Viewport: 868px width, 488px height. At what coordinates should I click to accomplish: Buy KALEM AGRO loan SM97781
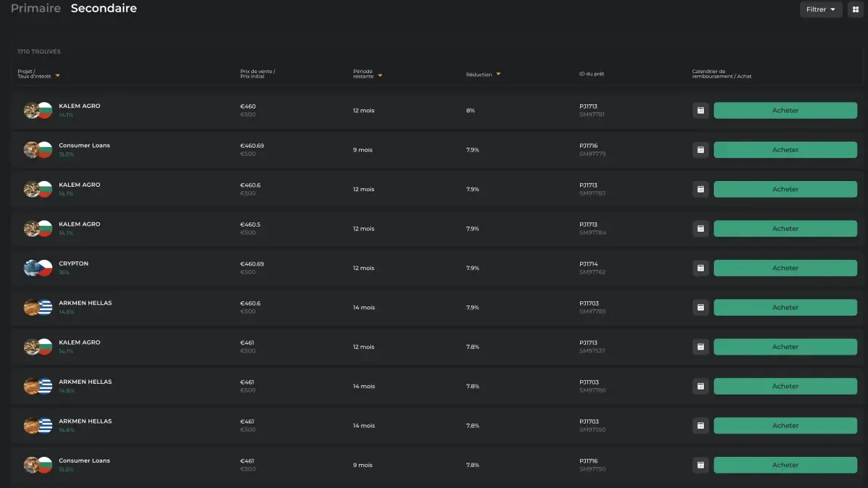click(786, 111)
